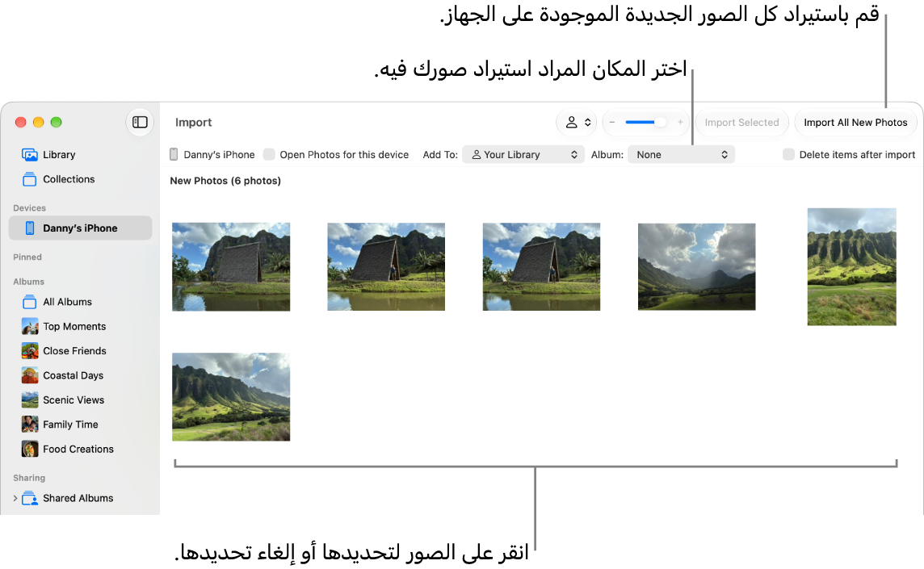Check Delete items after import
Image resolution: width=924 pixels, height=569 pixels.
[788, 154]
